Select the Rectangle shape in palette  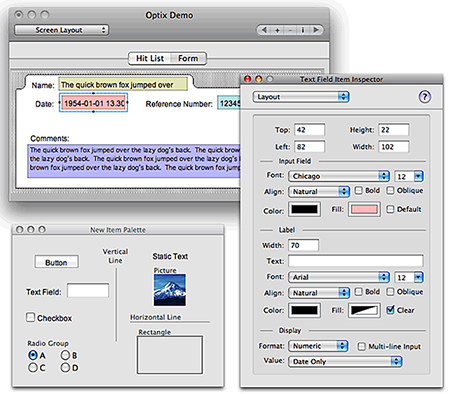coord(170,355)
